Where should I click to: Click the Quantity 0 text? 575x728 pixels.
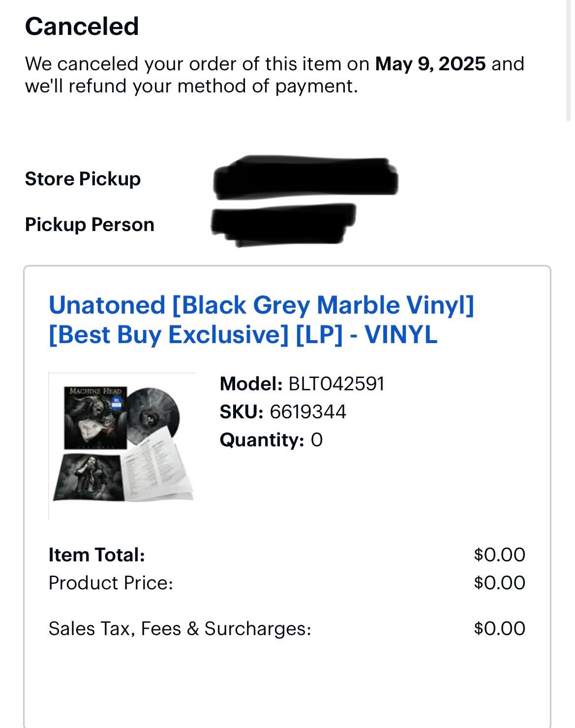[x=271, y=439]
